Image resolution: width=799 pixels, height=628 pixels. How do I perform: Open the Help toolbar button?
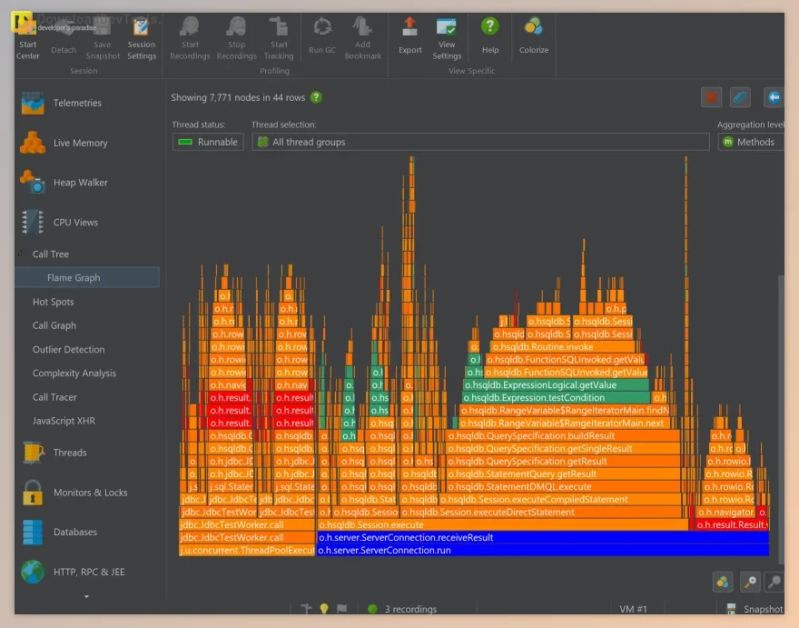490,36
